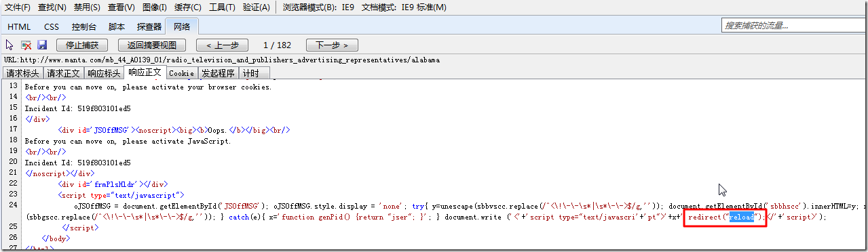Image resolution: width=868 pixels, height=252 pixels.
Task: Open the 缓存(C) menu
Action: pyautogui.click(x=187, y=7)
